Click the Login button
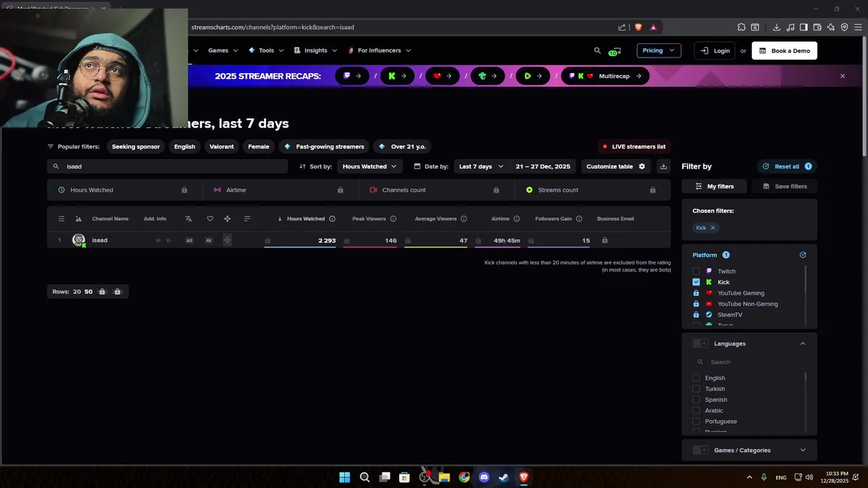 click(715, 51)
